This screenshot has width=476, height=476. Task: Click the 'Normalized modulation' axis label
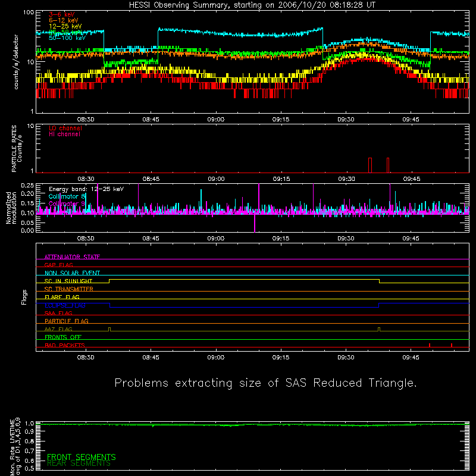11,208
